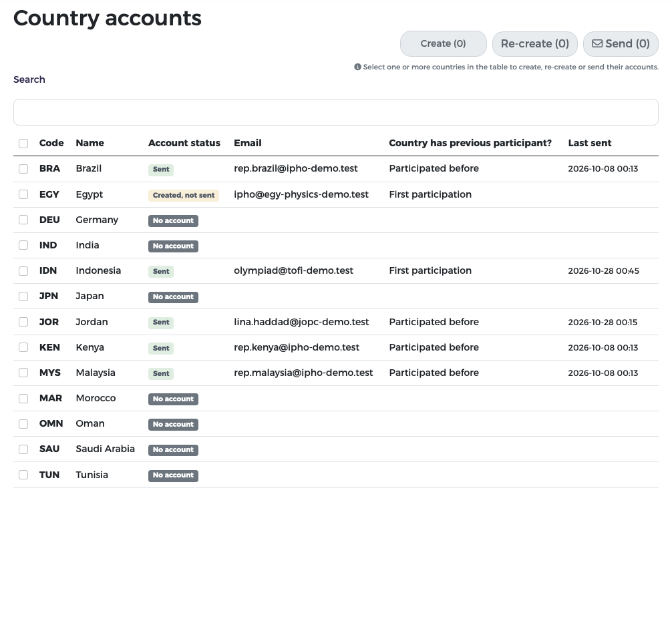Viewport: 672px width, 623px height.
Task: Click the Account status column header
Action: click(x=184, y=143)
